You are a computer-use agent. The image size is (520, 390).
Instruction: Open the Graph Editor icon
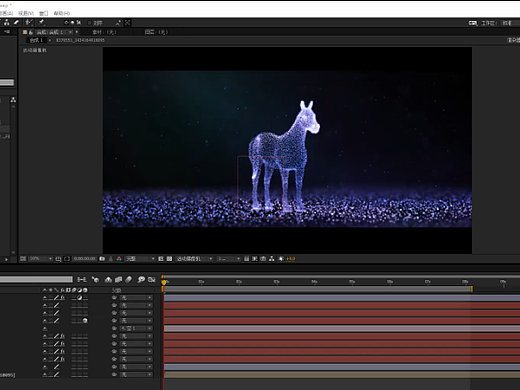[152, 279]
